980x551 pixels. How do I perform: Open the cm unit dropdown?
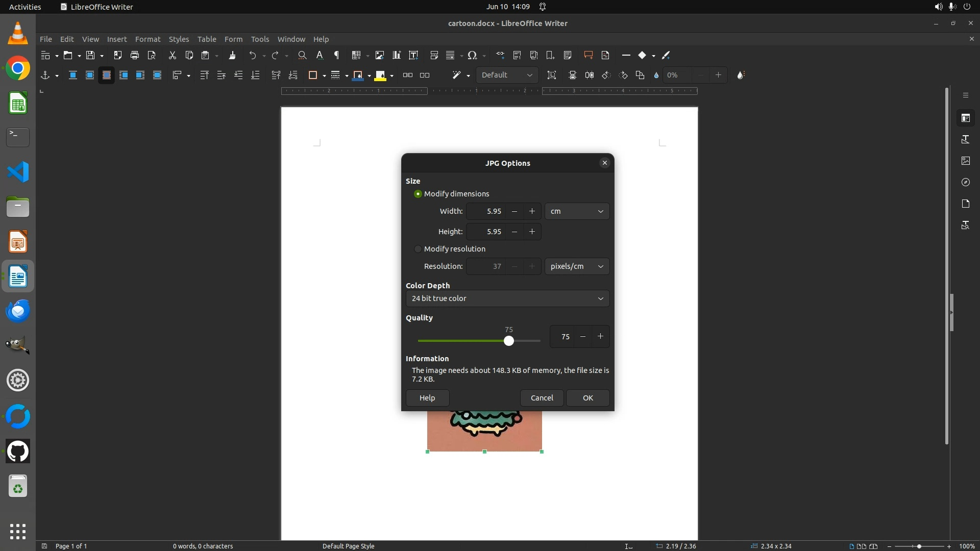click(x=577, y=211)
